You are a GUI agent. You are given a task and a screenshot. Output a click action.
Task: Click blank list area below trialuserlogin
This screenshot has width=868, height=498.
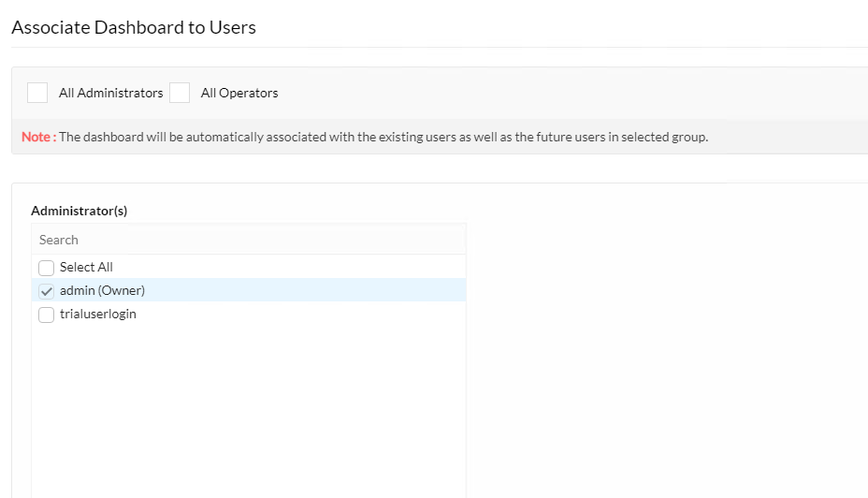click(x=249, y=410)
